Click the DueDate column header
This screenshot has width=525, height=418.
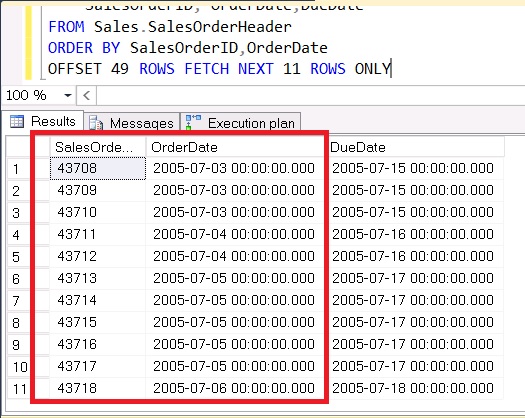pyautogui.click(x=417, y=147)
